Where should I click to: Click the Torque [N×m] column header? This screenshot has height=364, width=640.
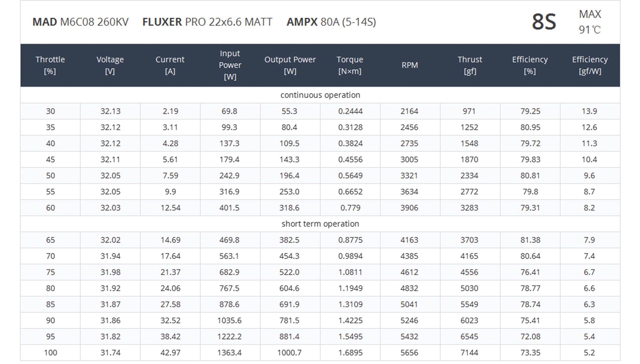350,65
